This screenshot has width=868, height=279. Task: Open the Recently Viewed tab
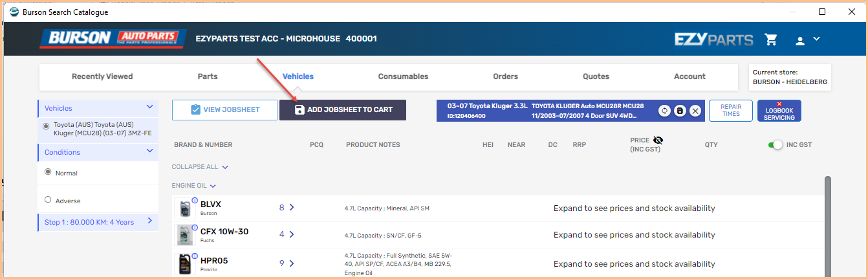(x=102, y=76)
